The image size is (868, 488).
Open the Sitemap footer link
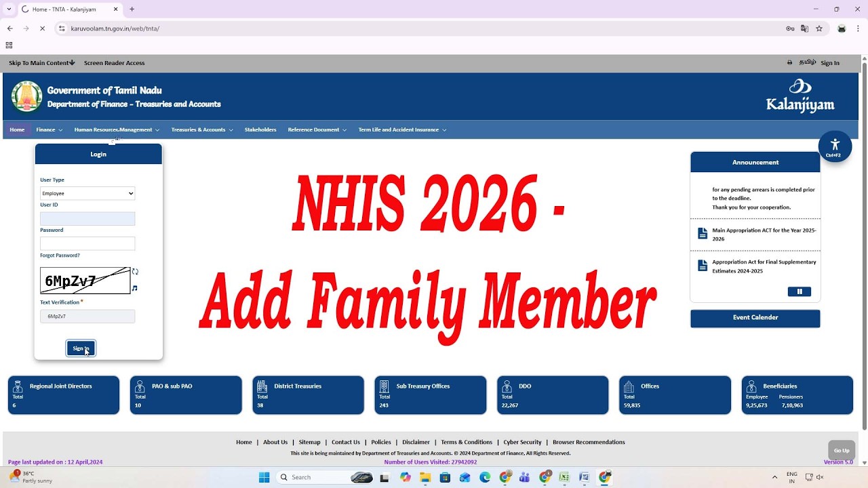pos(309,442)
